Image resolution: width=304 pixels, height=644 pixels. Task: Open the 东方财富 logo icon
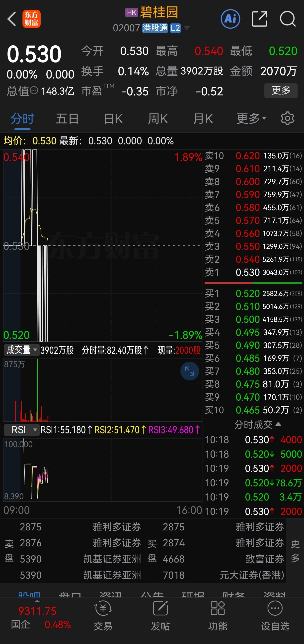(31, 19)
